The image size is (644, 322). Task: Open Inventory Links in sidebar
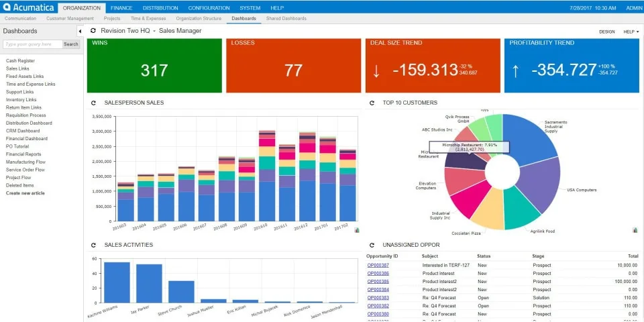21,100
